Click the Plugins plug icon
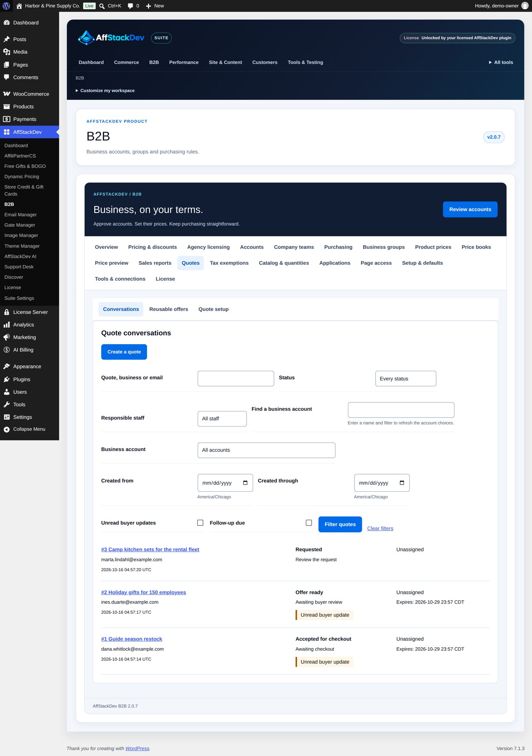Image resolution: width=532 pixels, height=756 pixels. 6,379
